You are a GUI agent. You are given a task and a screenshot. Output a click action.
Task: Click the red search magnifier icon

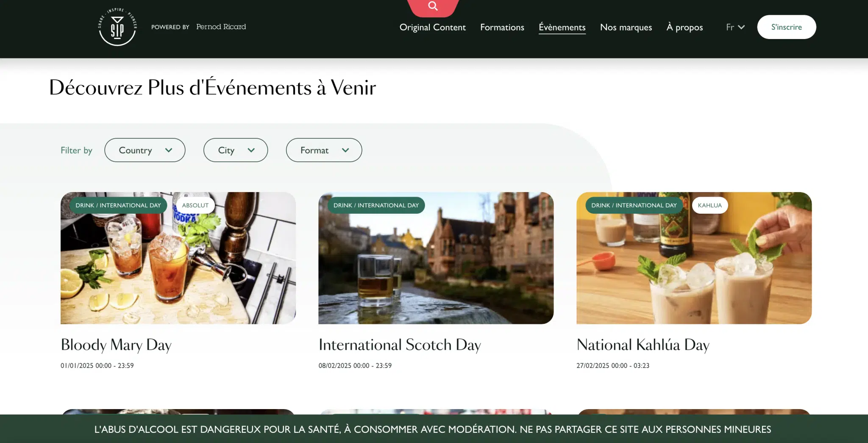click(433, 6)
